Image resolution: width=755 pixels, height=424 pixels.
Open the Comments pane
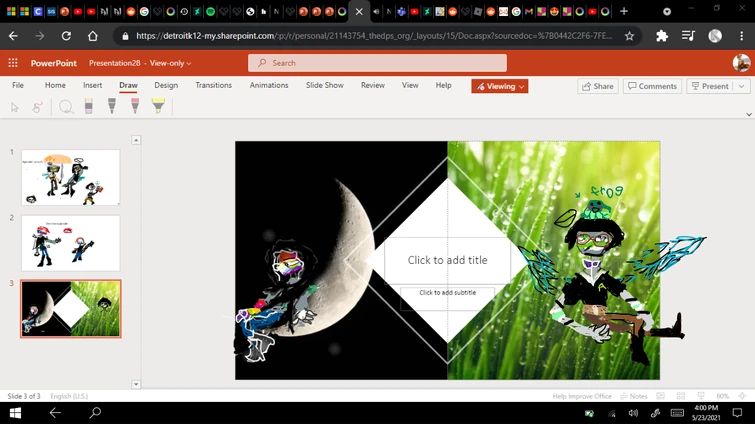(x=652, y=86)
